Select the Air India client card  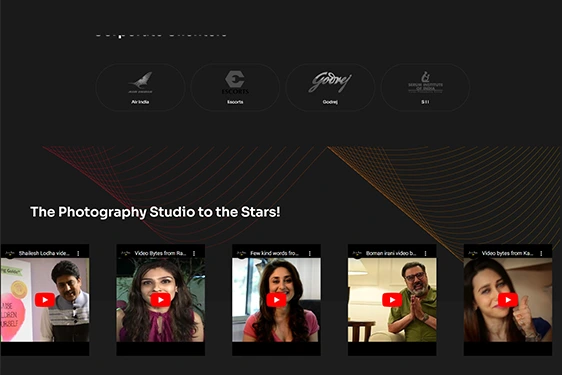pos(140,87)
